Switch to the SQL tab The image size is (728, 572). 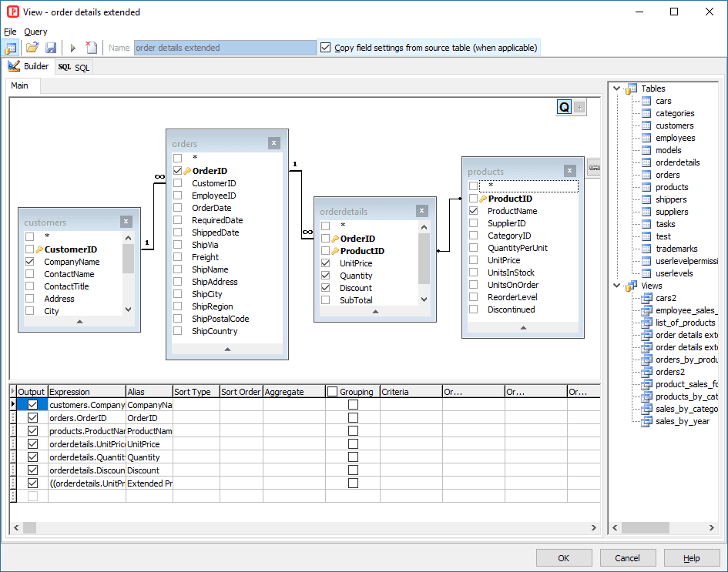[74, 67]
